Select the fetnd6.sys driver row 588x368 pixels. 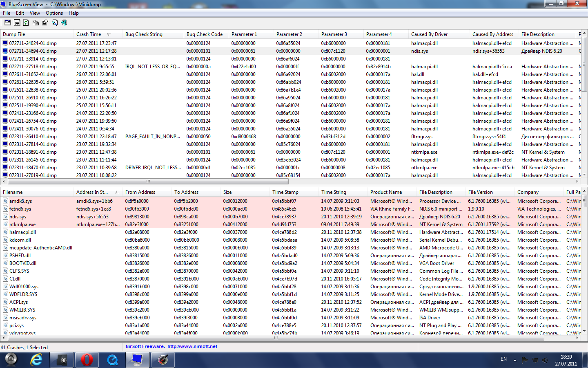(x=290, y=209)
